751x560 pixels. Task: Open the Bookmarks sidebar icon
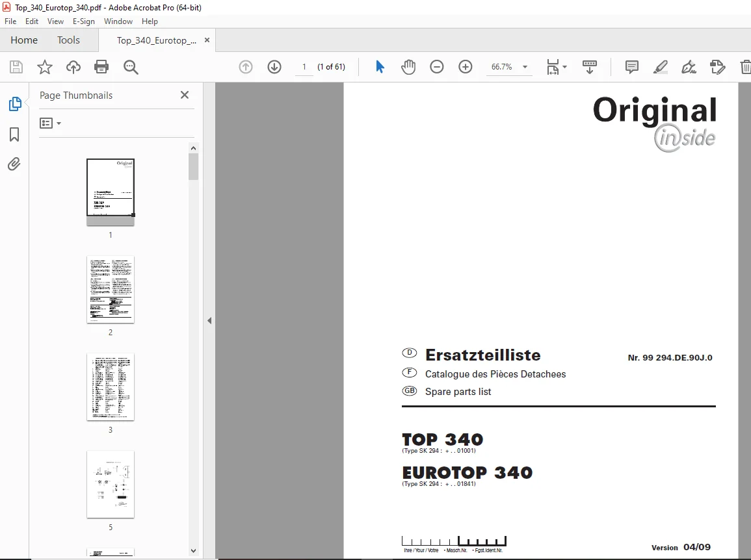tap(14, 134)
